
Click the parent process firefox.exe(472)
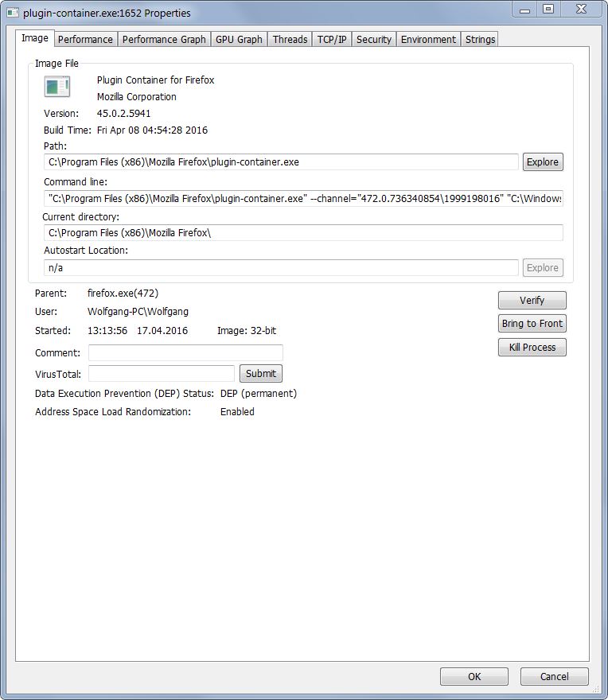123,294
